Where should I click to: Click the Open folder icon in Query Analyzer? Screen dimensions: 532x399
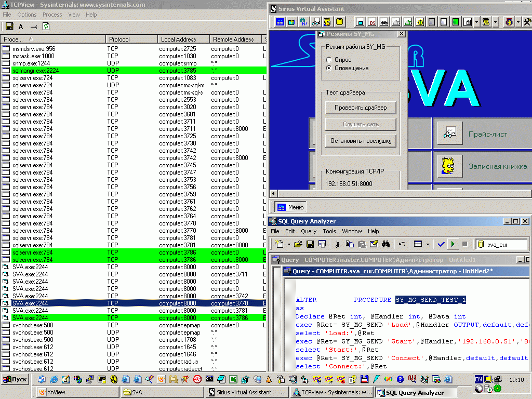pyautogui.click(x=298, y=244)
